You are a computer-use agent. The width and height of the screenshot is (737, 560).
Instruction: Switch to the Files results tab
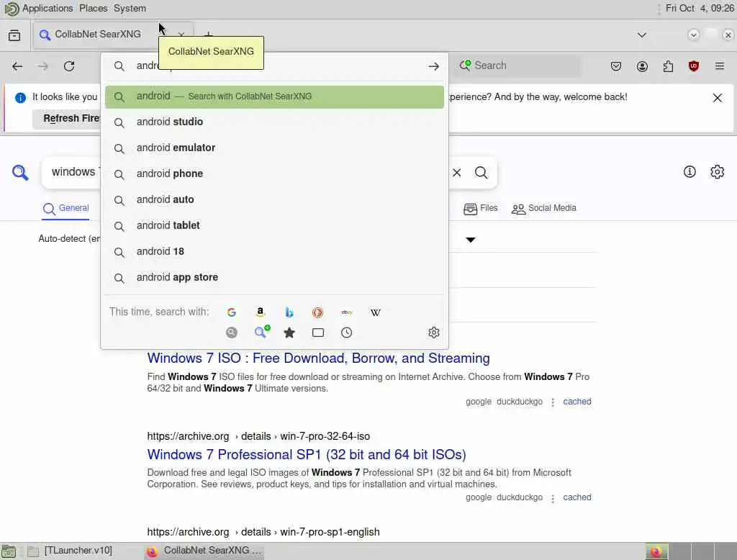pos(480,208)
